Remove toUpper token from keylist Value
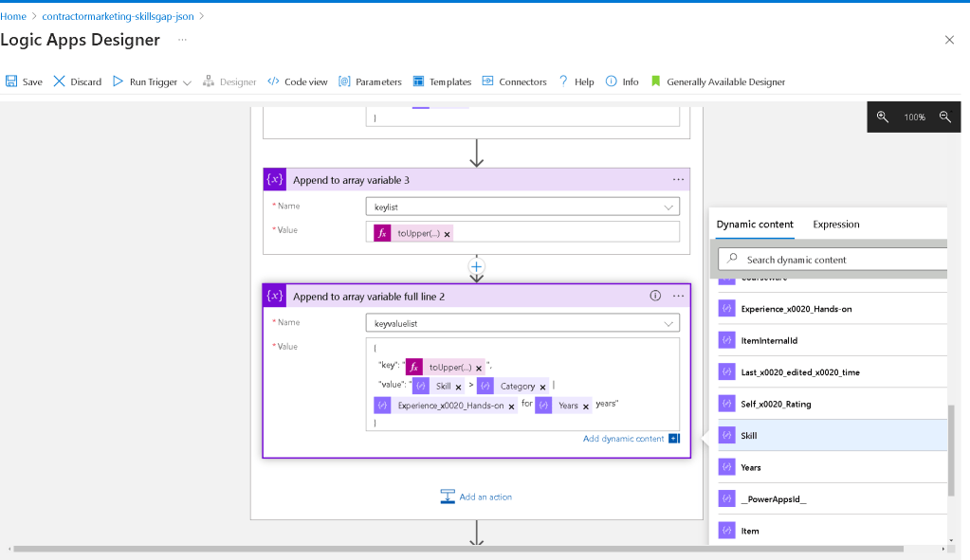This screenshot has width=970, height=560. click(x=447, y=234)
